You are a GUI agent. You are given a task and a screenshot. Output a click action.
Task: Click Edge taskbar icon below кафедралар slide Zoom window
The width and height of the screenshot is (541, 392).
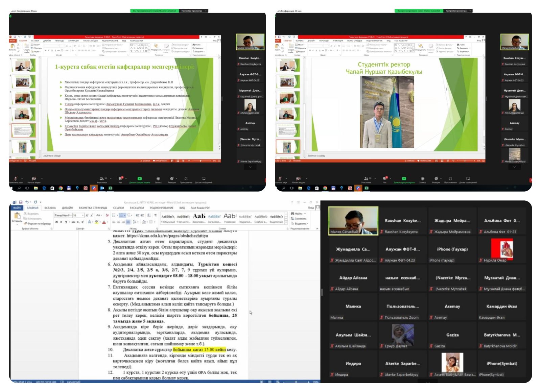click(44, 188)
